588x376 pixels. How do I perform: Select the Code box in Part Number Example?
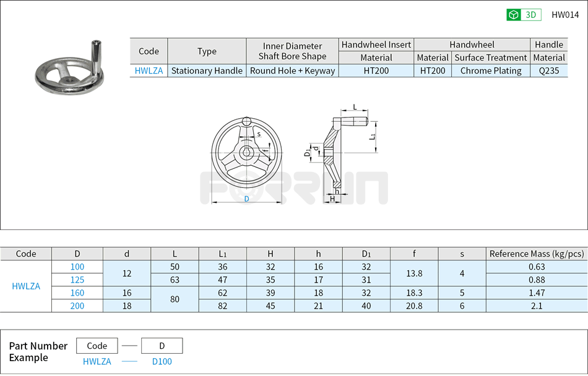coord(97,346)
